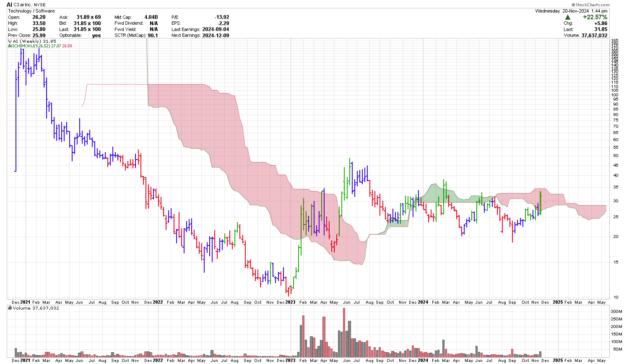The width and height of the screenshot is (629, 364).
Task: Click the price bar legend icon beside AI (Weekly)
Action: tap(10, 41)
